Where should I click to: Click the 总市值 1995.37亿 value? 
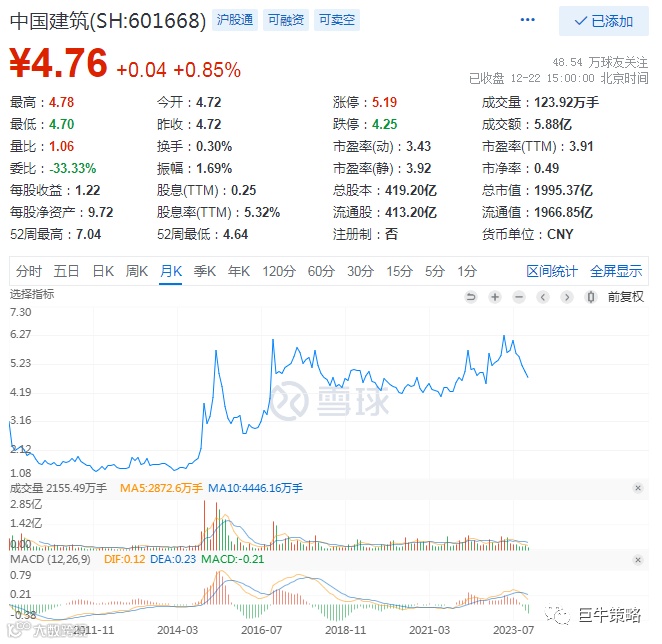564,190
